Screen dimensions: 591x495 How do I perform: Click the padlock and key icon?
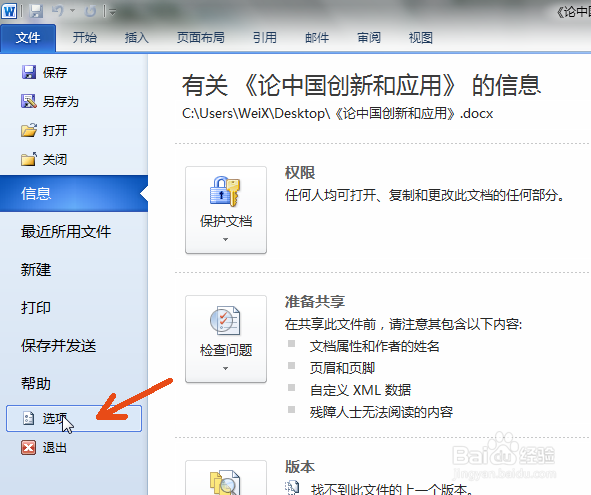(x=225, y=191)
